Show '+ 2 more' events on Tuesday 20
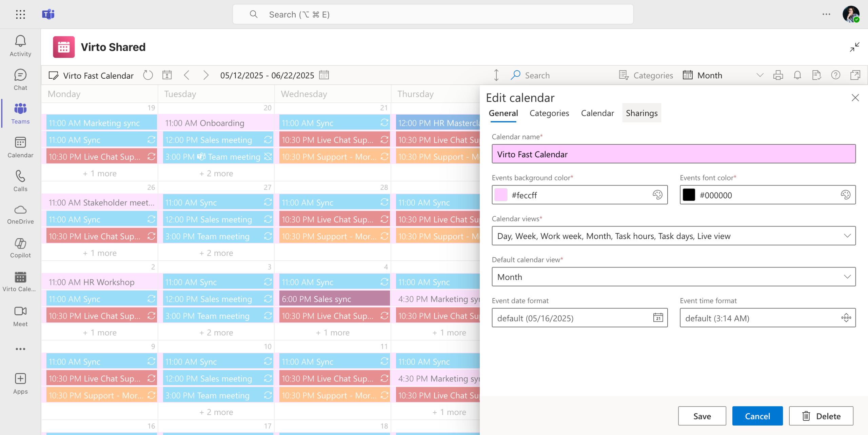This screenshot has height=435, width=868. coord(216,173)
